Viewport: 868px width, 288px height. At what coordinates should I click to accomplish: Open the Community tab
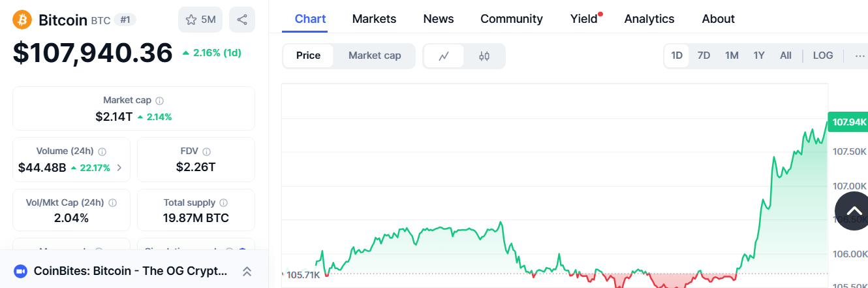coord(512,19)
